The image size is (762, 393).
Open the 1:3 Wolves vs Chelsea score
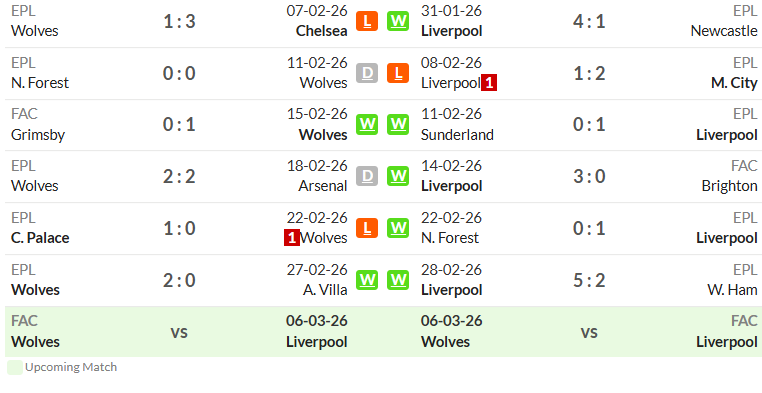pos(179,21)
